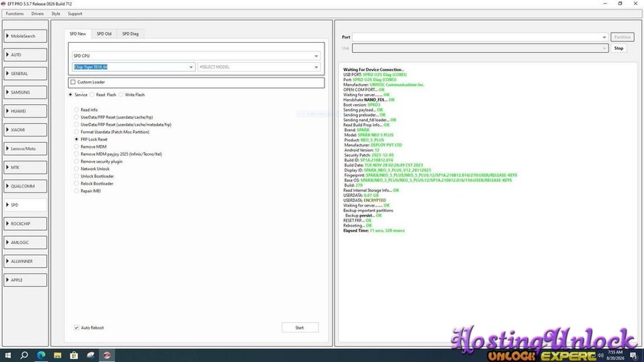Select the Unlock Bootloader option
This screenshot has width=644, height=362.
tap(76, 177)
